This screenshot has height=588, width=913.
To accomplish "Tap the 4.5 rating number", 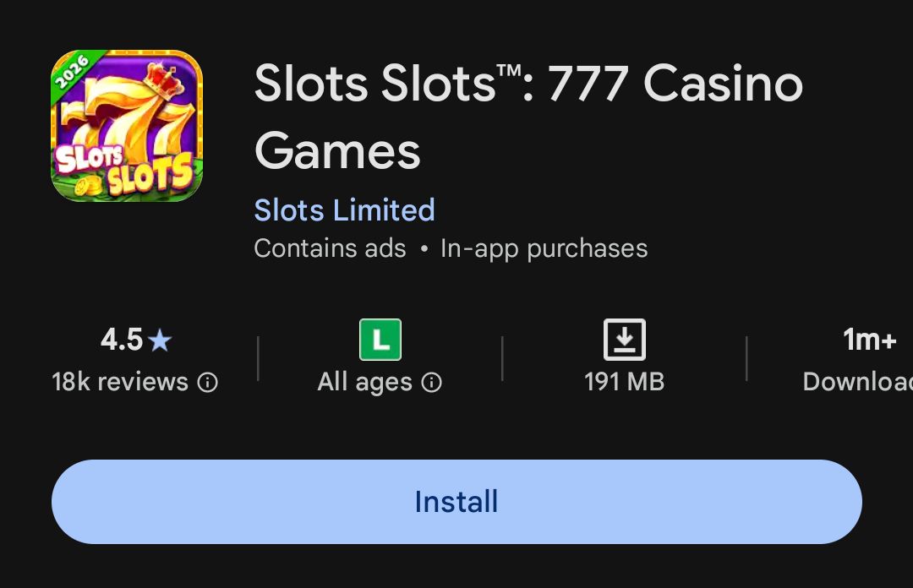I will tap(122, 340).
